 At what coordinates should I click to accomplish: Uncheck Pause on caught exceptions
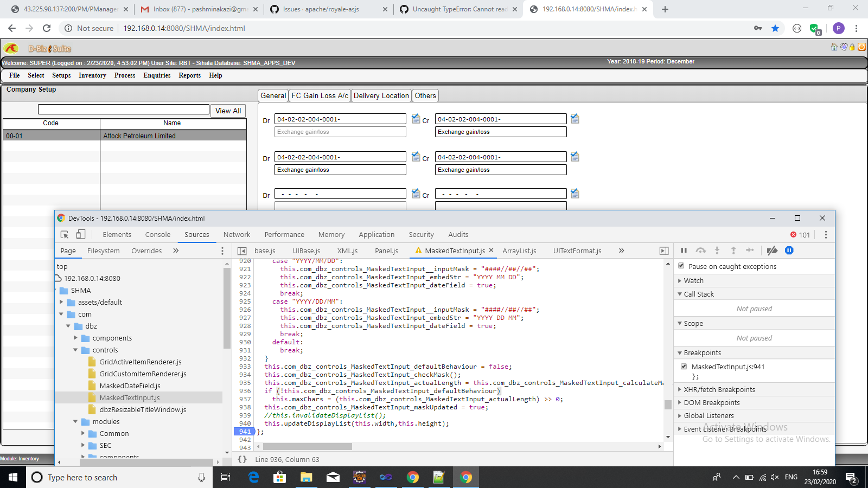click(681, 266)
